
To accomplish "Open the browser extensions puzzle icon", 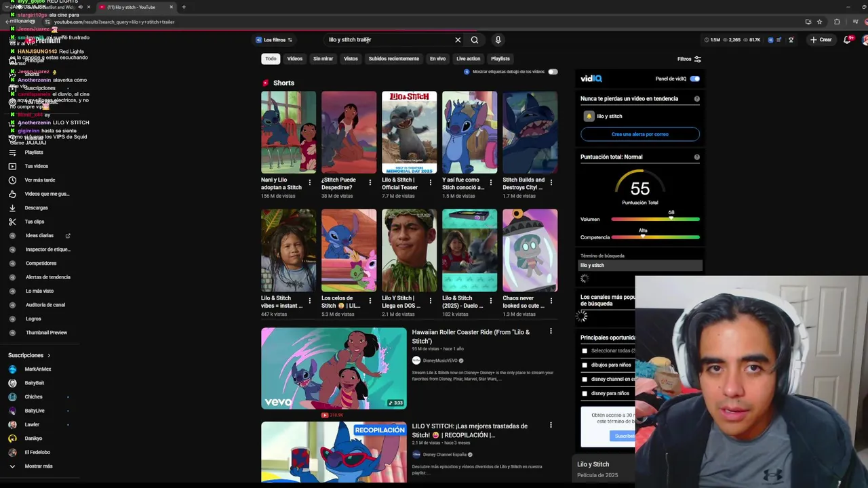I will (x=837, y=22).
